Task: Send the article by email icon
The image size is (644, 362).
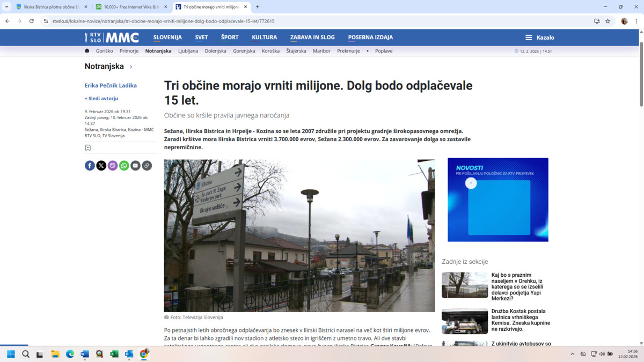Action: 135,166
